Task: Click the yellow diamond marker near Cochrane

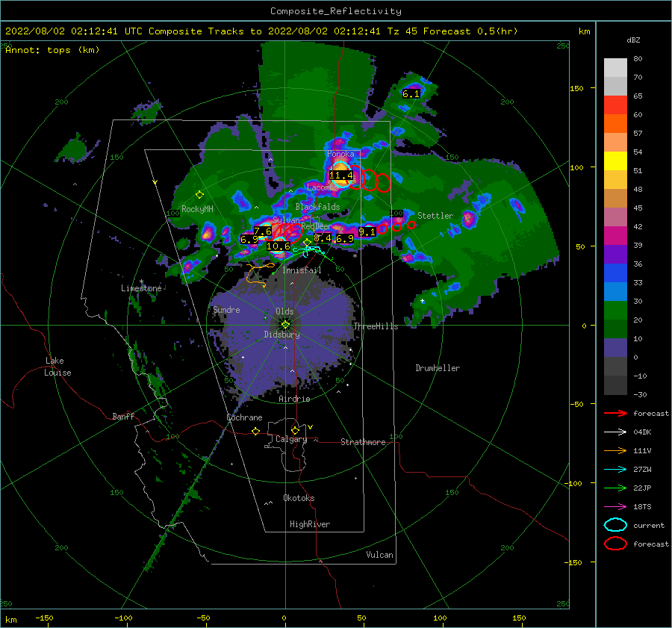Action: 256,431
